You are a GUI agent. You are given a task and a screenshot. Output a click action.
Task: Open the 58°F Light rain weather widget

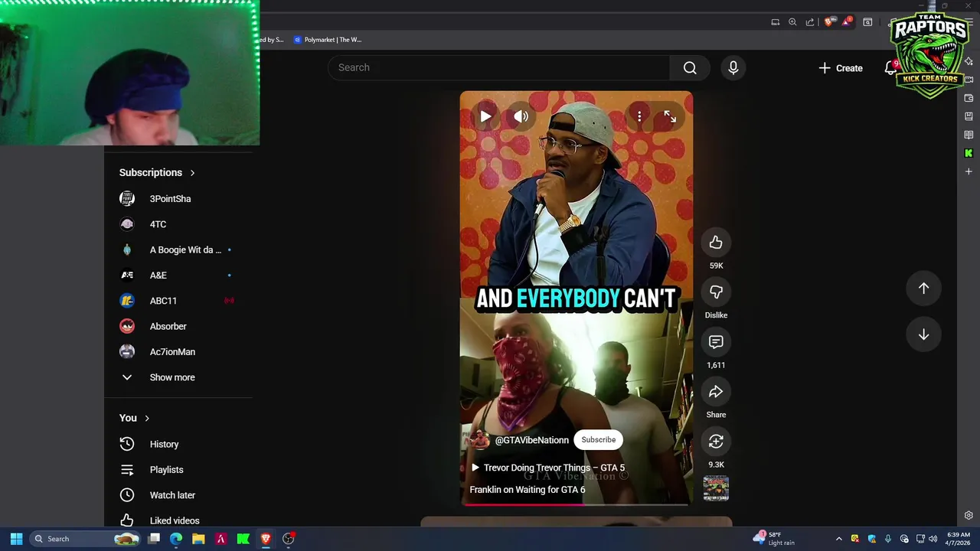point(773,539)
